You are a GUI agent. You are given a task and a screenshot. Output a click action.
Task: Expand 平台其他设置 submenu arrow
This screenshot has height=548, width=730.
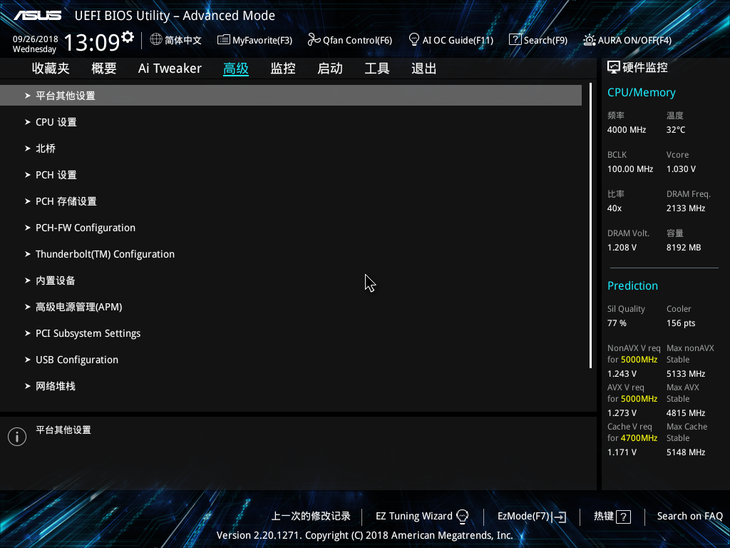(27, 95)
